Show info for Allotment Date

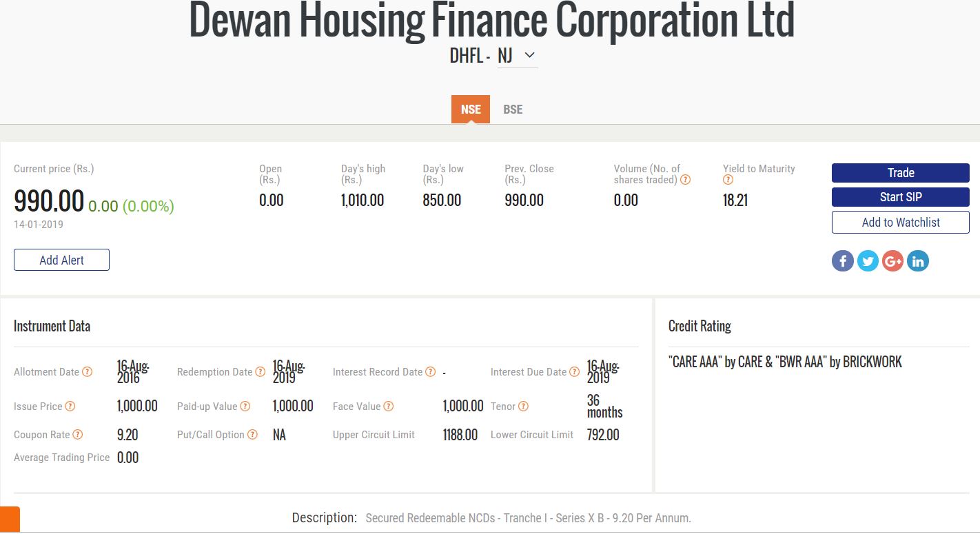click(x=88, y=372)
